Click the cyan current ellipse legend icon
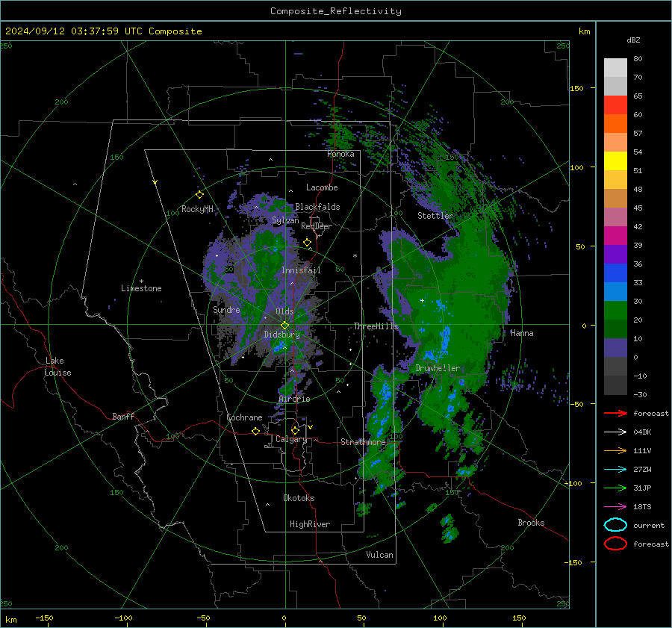The height and width of the screenshot is (628, 672). click(615, 525)
